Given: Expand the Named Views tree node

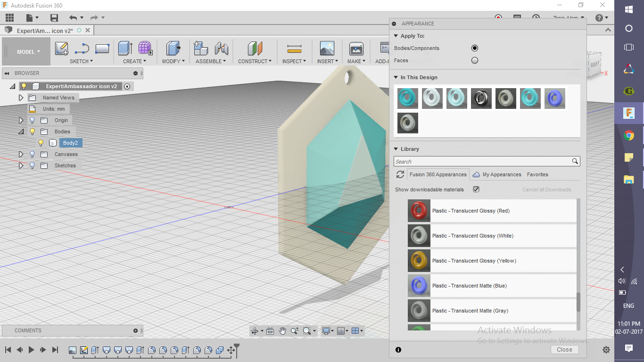Looking at the screenshot, I should tap(21, 98).
